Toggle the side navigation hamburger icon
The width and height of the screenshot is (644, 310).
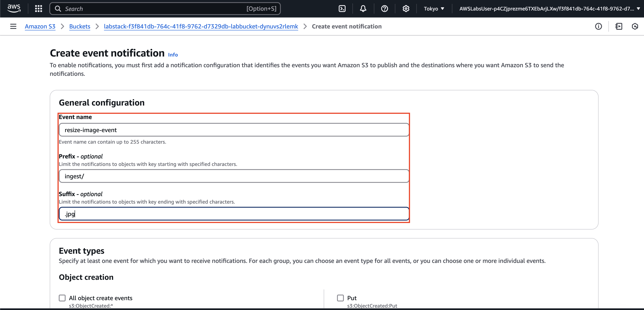(13, 27)
